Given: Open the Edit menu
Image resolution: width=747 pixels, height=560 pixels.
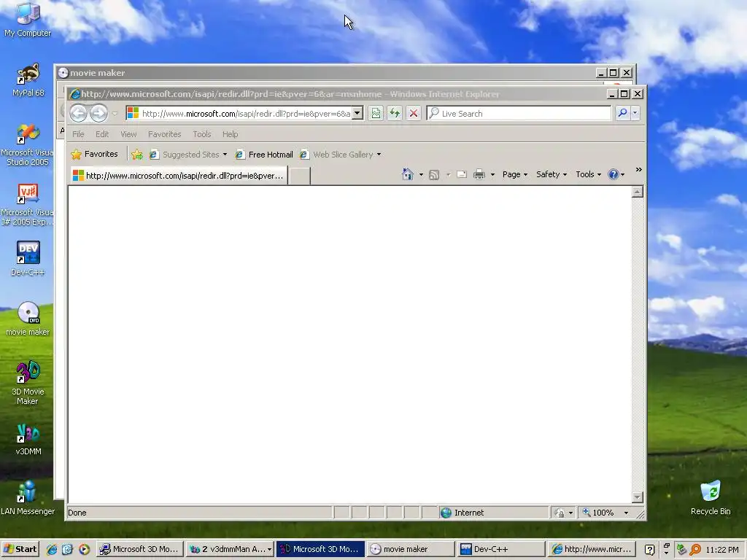Looking at the screenshot, I should click(102, 134).
